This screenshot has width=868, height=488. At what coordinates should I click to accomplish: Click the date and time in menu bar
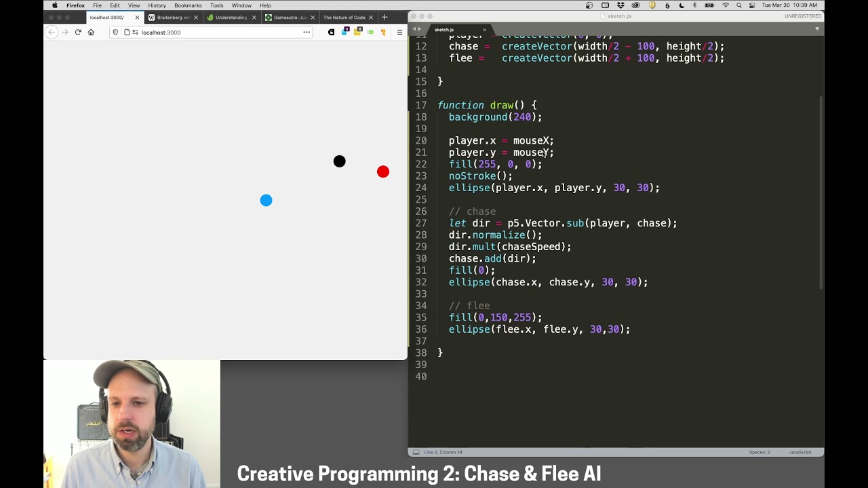789,5
